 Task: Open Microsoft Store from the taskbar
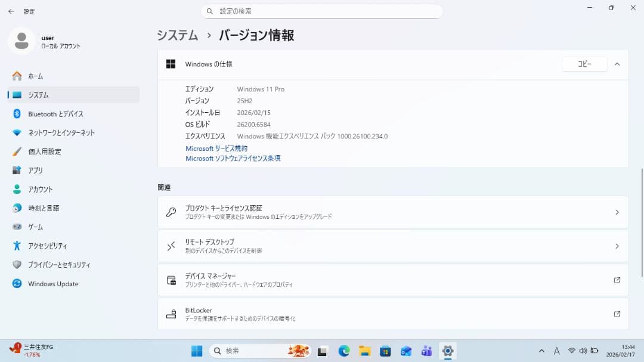pos(386,351)
